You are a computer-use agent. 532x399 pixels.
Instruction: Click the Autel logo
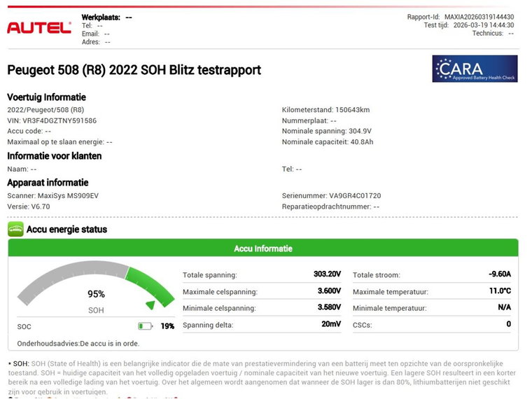tap(39, 28)
